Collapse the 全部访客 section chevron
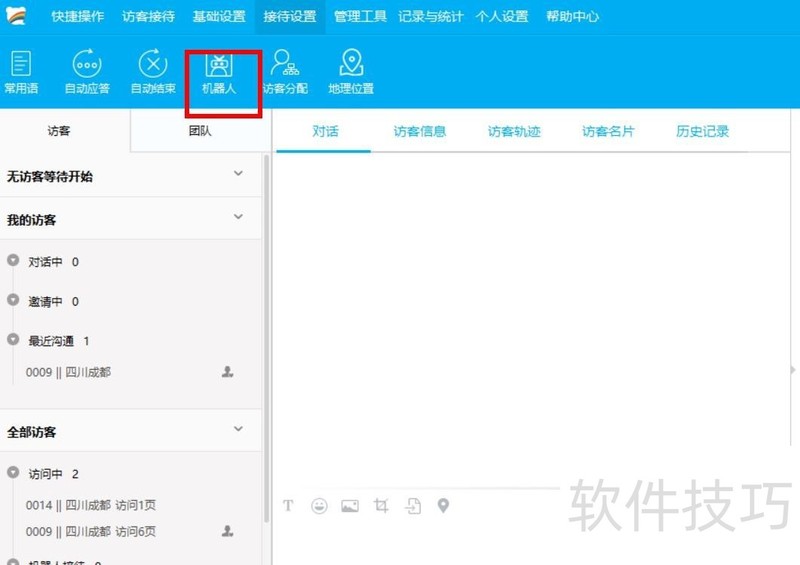Image resolution: width=800 pixels, height=565 pixels. coord(238,429)
